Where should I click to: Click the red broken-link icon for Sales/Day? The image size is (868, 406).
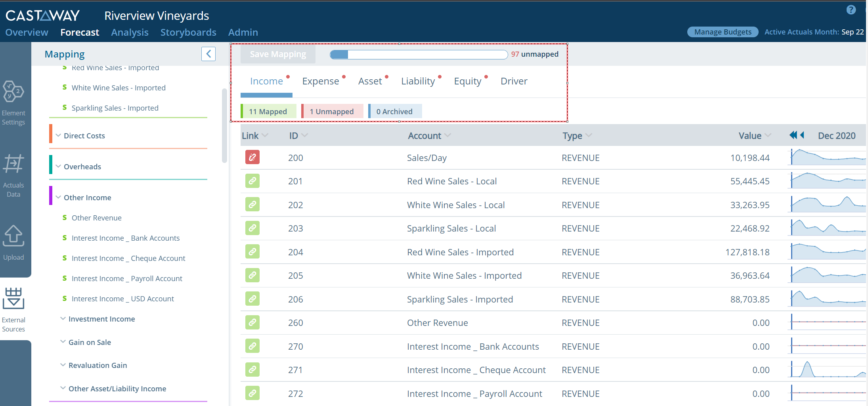click(x=252, y=157)
